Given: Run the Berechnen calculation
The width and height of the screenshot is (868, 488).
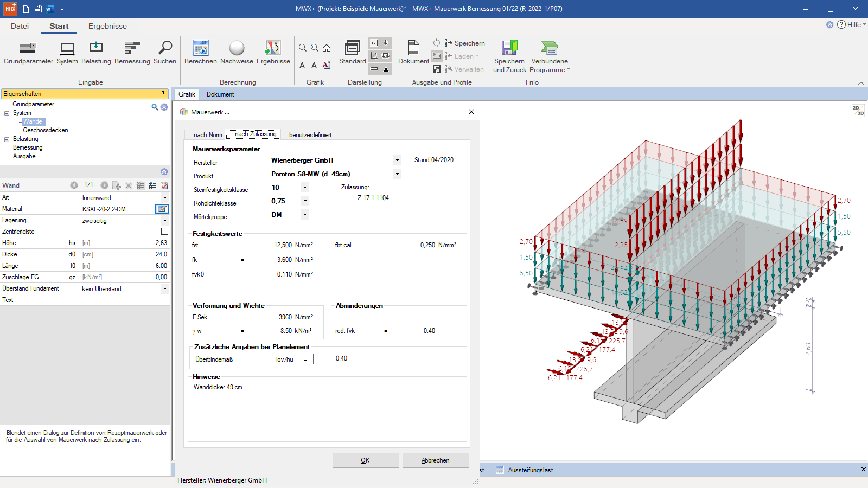Looking at the screenshot, I should pos(201,53).
